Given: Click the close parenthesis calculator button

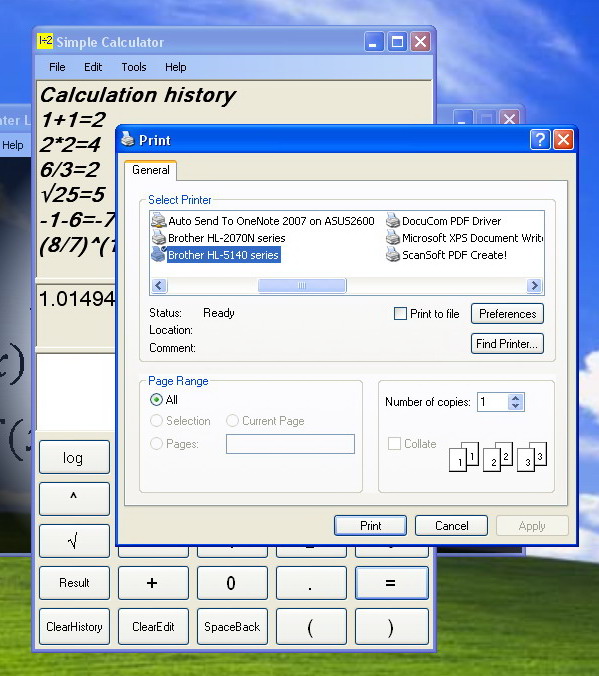Looking at the screenshot, I should coord(392,626).
